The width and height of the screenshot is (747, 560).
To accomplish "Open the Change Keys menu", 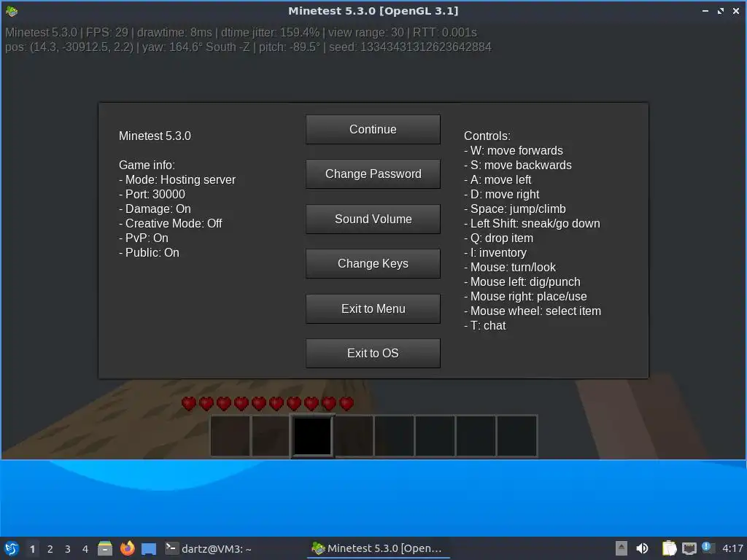I will coord(373,263).
